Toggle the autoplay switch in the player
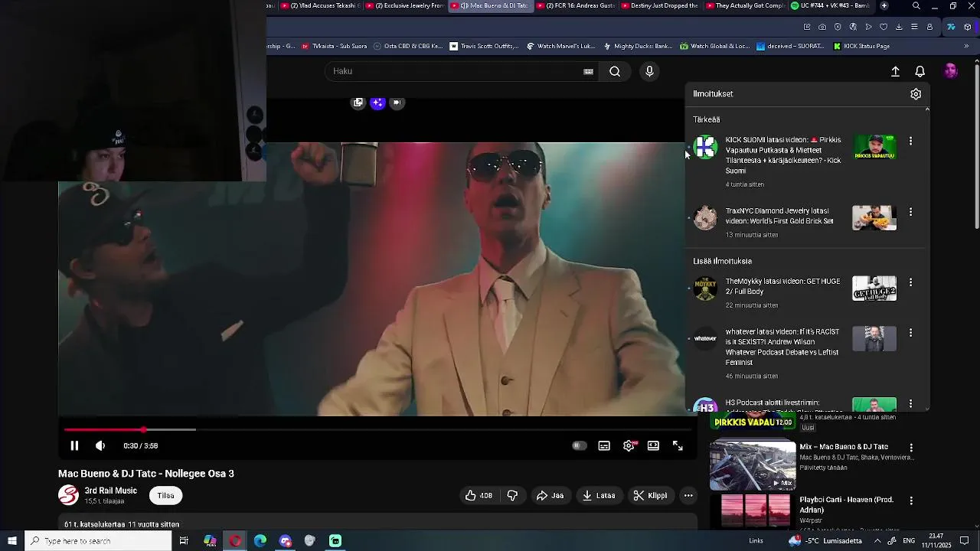980x551 pixels. click(x=579, y=445)
